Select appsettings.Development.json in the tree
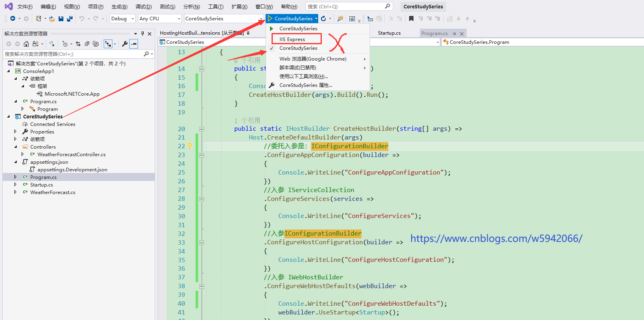 point(72,170)
